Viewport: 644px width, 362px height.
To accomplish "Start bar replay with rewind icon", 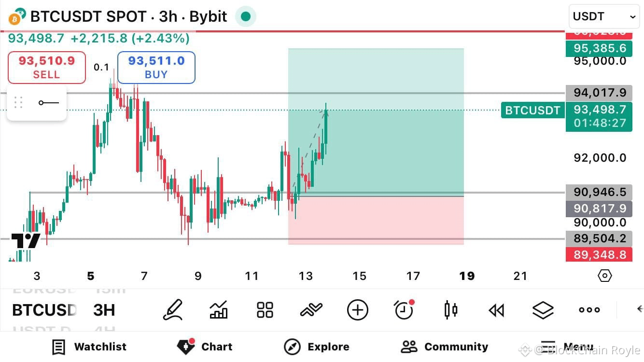I will [x=496, y=309].
